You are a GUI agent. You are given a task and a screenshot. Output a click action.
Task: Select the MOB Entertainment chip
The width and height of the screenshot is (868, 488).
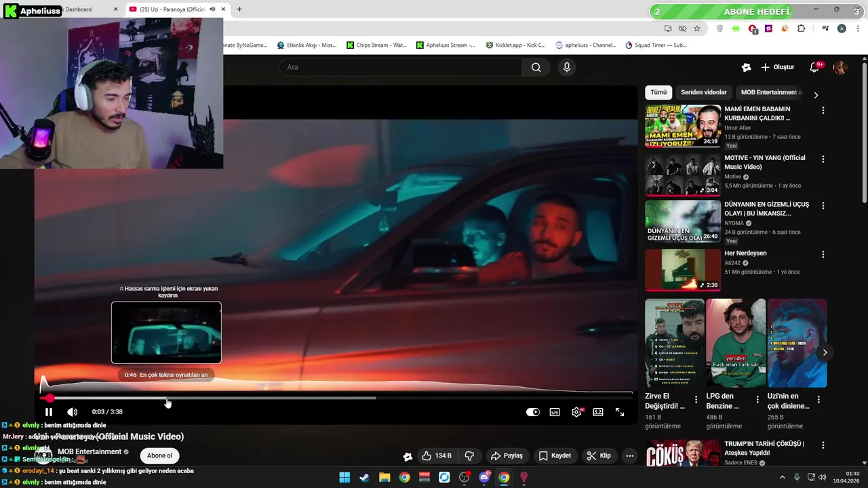(x=771, y=92)
